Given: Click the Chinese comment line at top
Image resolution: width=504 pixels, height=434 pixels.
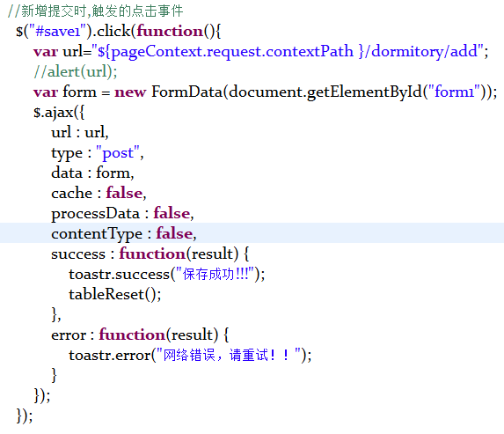Looking at the screenshot, I should click(96, 11).
